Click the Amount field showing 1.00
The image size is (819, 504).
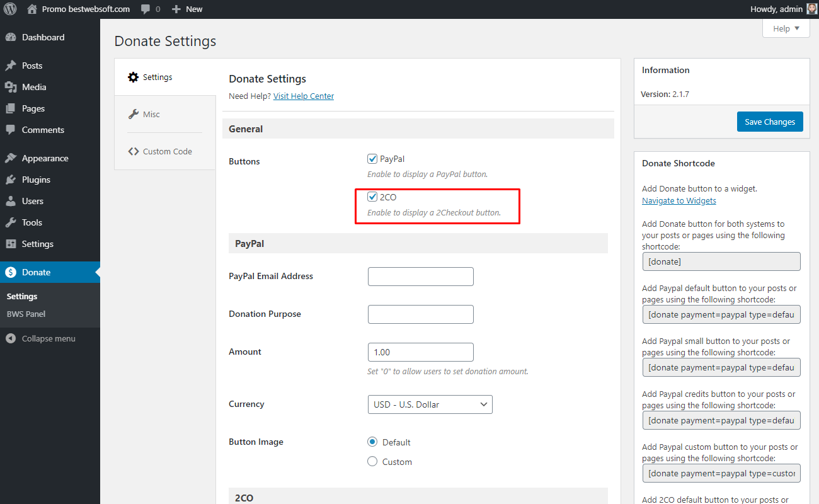coord(420,352)
